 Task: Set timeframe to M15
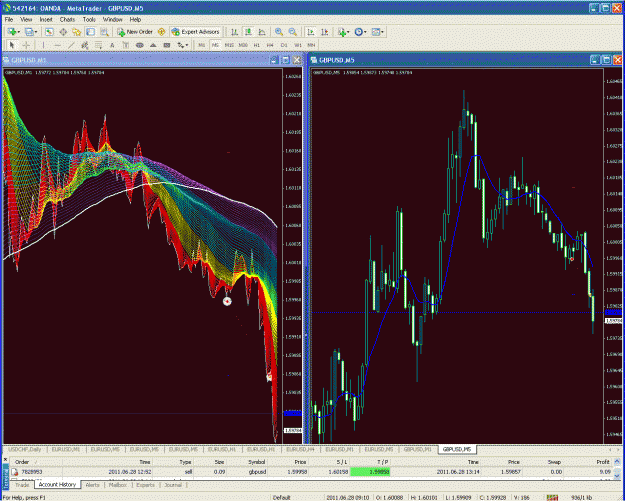[x=229, y=45]
